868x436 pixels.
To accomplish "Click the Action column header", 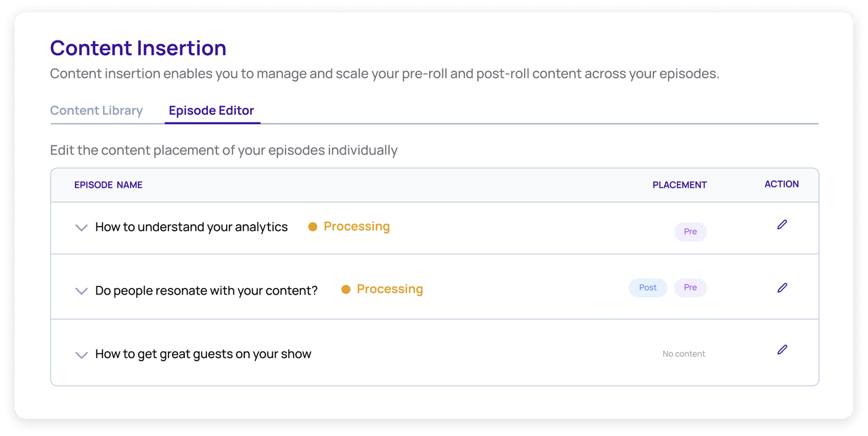I will pos(781,184).
